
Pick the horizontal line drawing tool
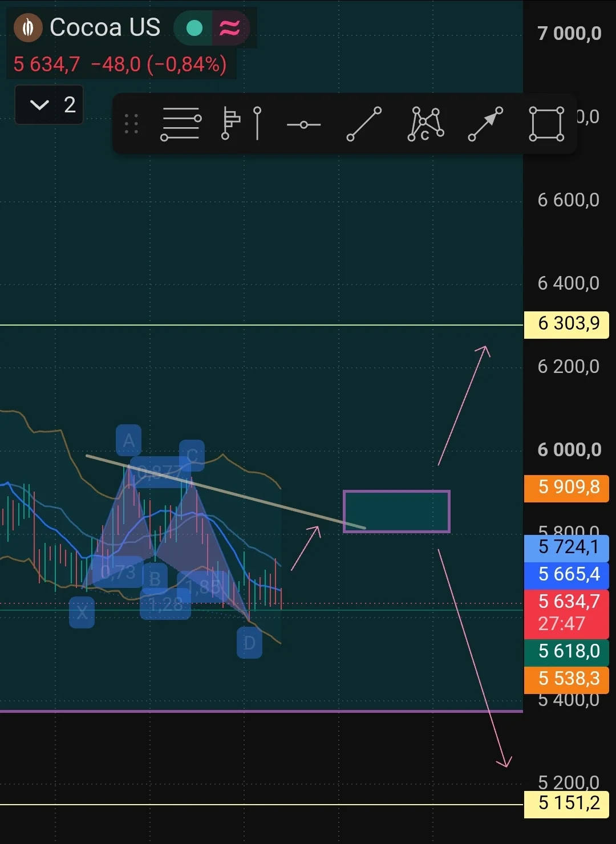click(x=303, y=124)
